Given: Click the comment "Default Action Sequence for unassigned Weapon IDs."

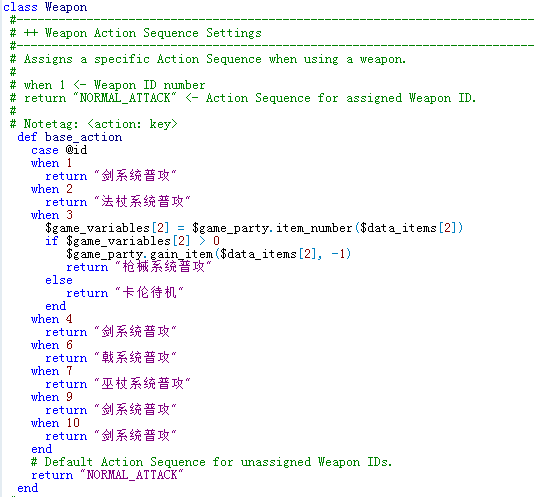Looking at the screenshot, I should click(x=218, y=462).
